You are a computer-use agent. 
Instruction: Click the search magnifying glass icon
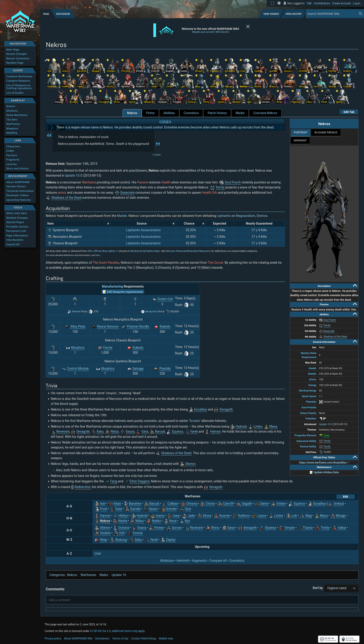pyautogui.click(x=360, y=14)
